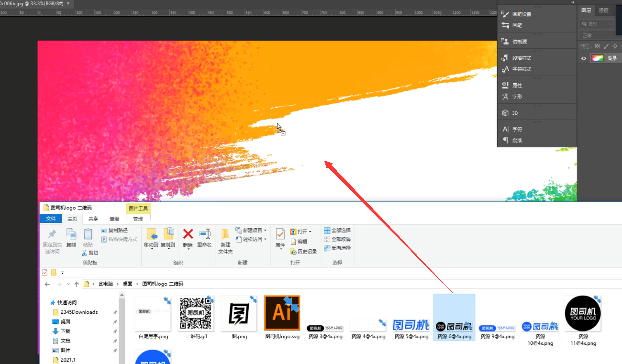Viewport: 622px width, 364px height.
Task: Select the 资源 6@4x.png file
Action: pyautogui.click(x=454, y=318)
